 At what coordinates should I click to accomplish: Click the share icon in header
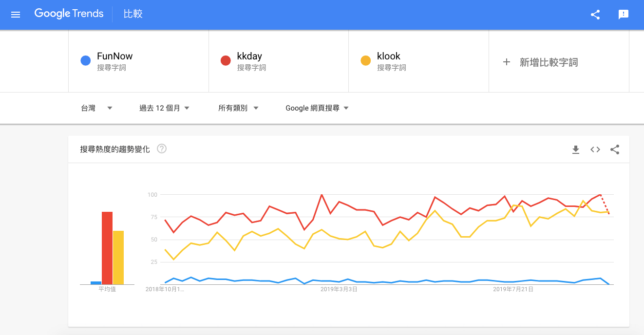point(595,15)
